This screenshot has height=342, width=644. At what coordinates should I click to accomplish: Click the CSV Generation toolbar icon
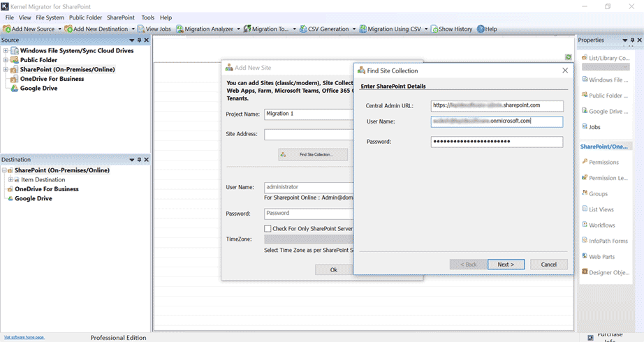(303, 29)
